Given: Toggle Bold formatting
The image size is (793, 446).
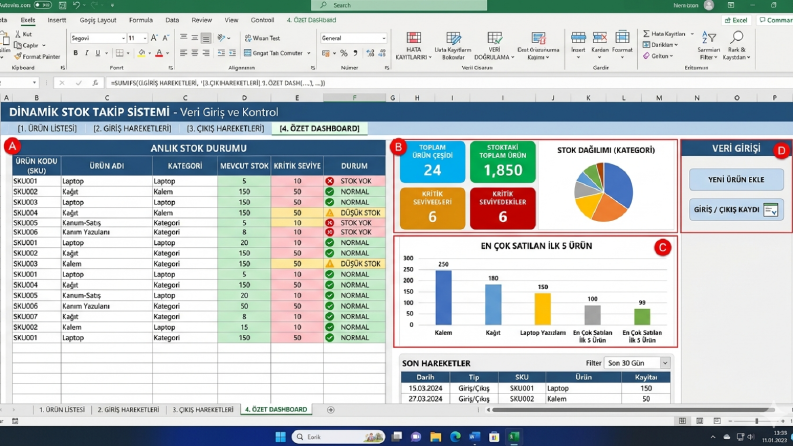Looking at the screenshot, I should [x=75, y=53].
